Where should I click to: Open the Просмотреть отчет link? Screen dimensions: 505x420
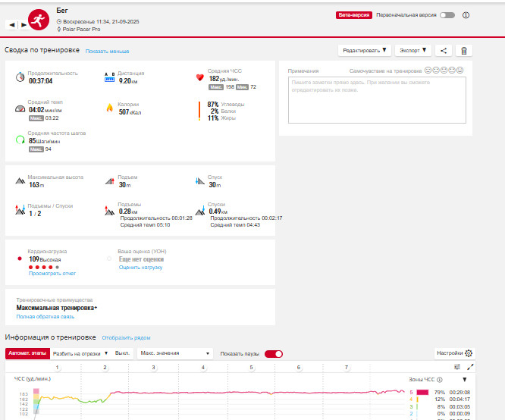tap(52, 274)
